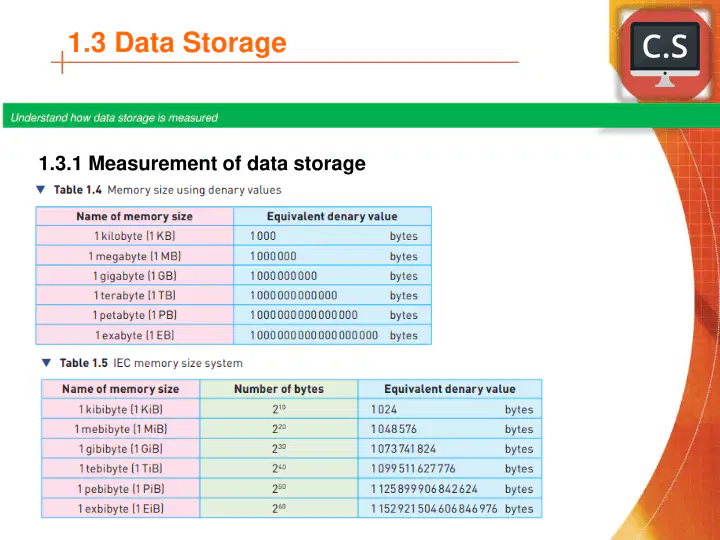720x540 pixels.
Task: Select the '1 pebibyte (1 PiB)' cell
Action: pos(120,489)
